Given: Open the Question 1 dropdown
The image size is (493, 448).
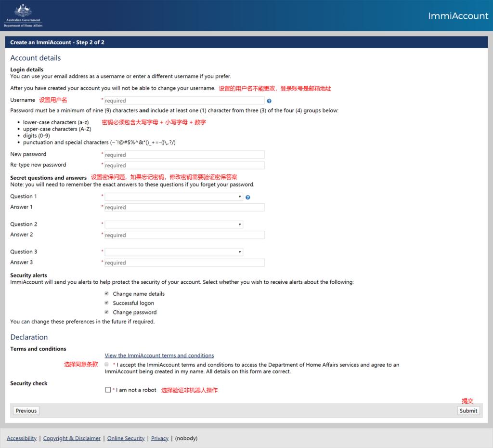Looking at the screenshot, I should pyautogui.click(x=174, y=197).
